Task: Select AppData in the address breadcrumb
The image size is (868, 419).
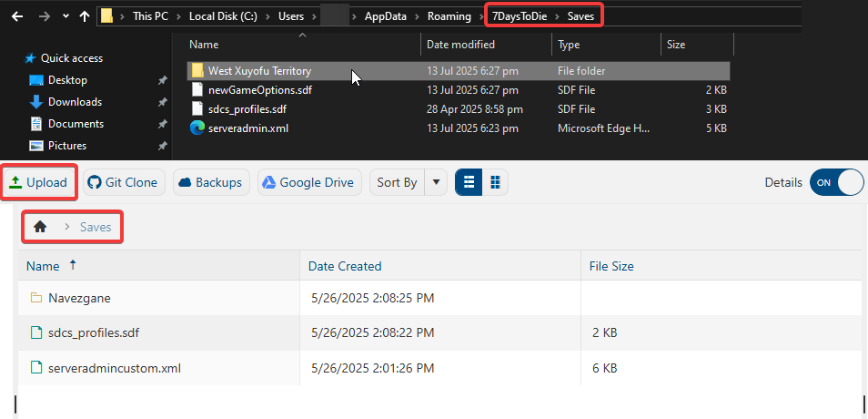Action: pos(385,16)
